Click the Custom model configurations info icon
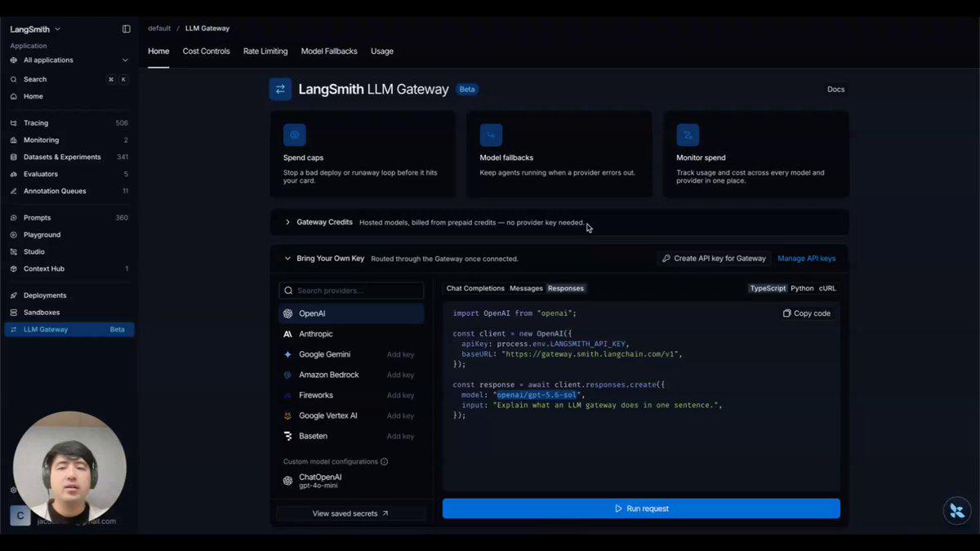The width and height of the screenshot is (980, 551). click(x=385, y=462)
